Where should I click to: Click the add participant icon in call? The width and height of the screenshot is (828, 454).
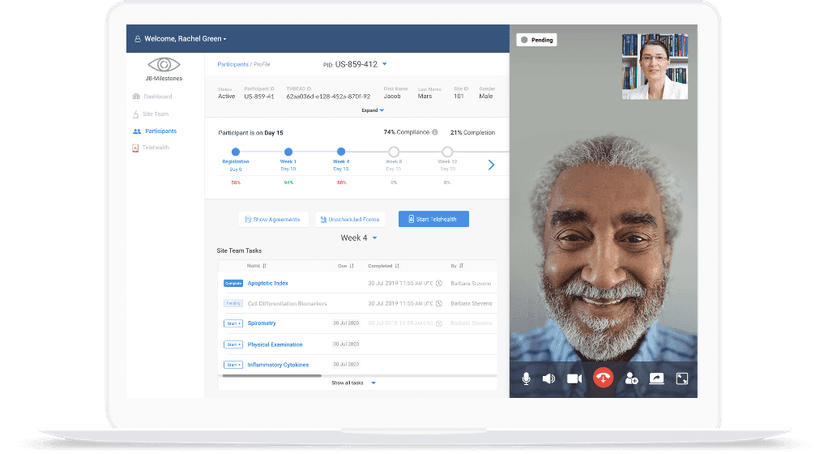tap(631, 378)
